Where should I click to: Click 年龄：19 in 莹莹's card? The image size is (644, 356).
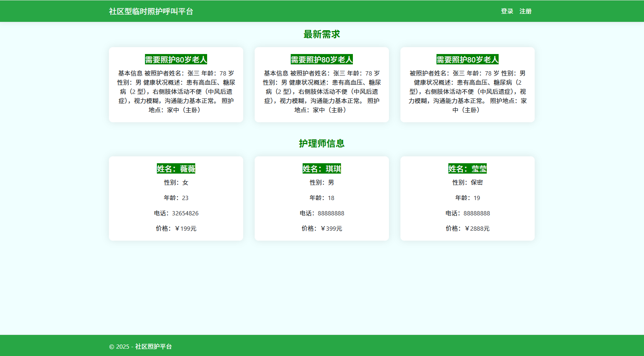pos(468,198)
